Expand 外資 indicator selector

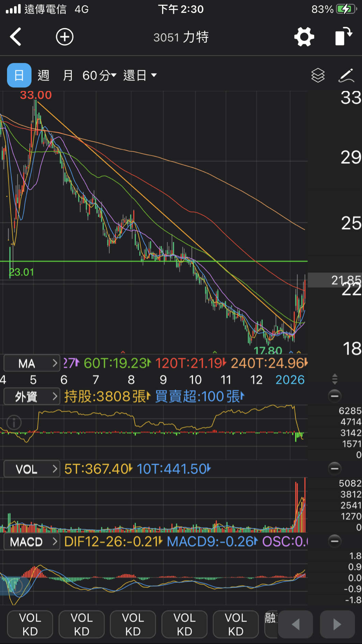pyautogui.click(x=32, y=396)
